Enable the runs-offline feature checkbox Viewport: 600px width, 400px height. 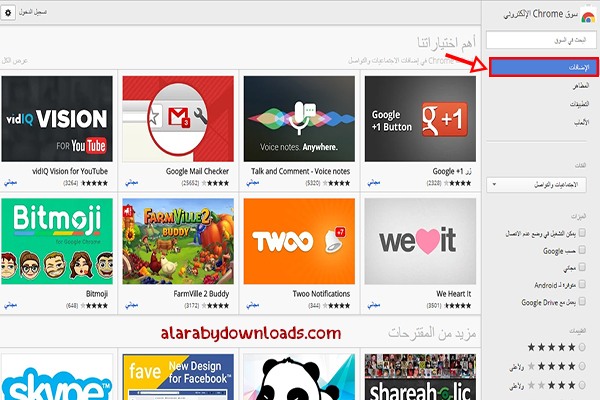(x=582, y=233)
